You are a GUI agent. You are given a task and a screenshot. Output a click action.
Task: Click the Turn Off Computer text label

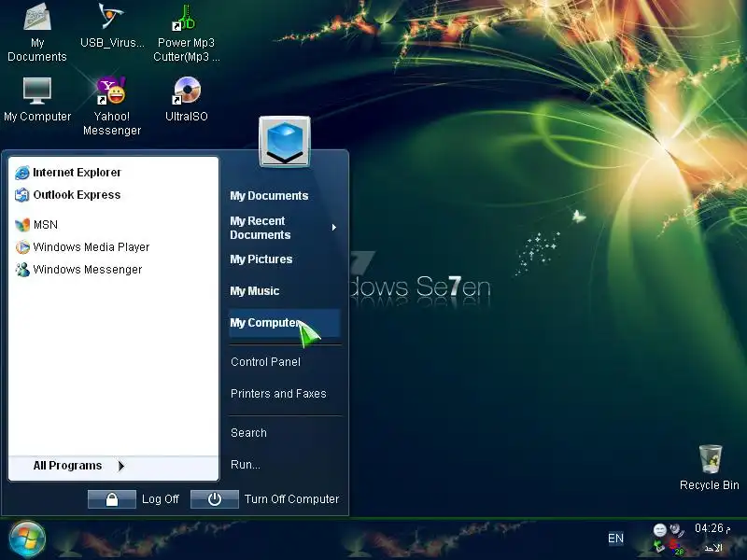[291, 499]
